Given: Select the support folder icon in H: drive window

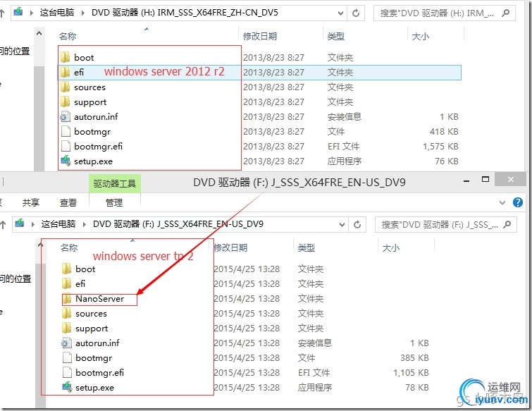Looking at the screenshot, I should point(65,102).
